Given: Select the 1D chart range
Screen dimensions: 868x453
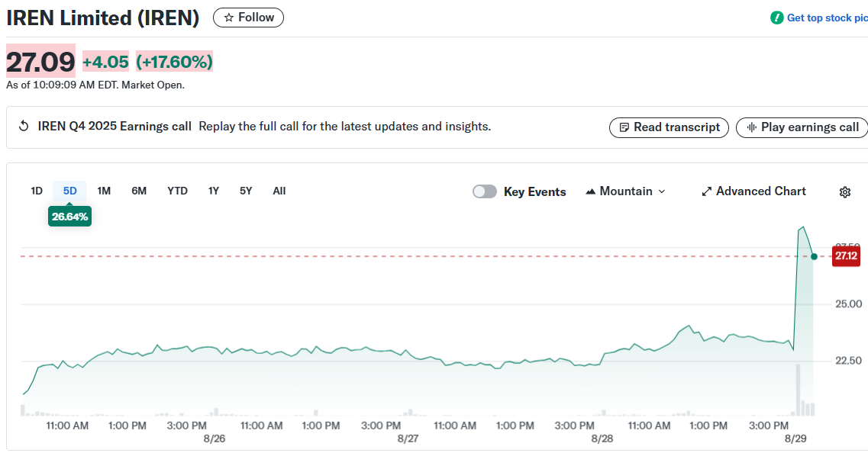Looking at the screenshot, I should coord(37,191).
